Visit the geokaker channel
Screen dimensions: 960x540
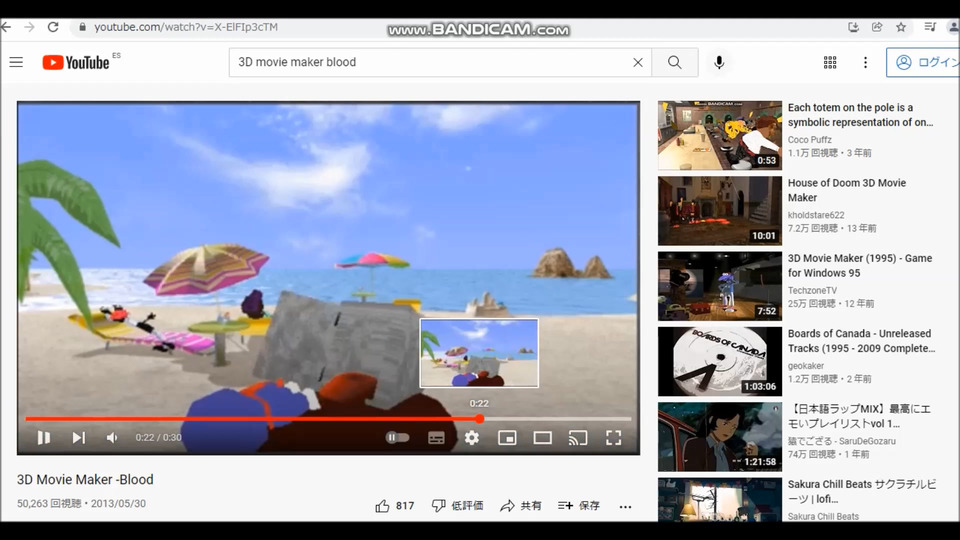coord(806,366)
